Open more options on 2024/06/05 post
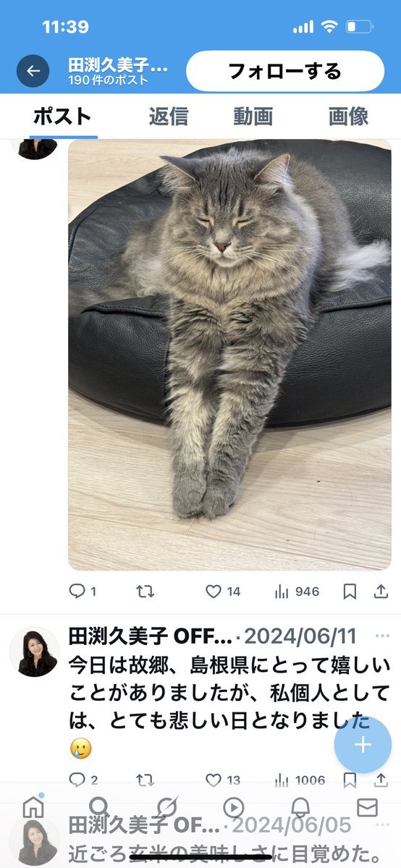The image size is (401, 868). point(382,825)
